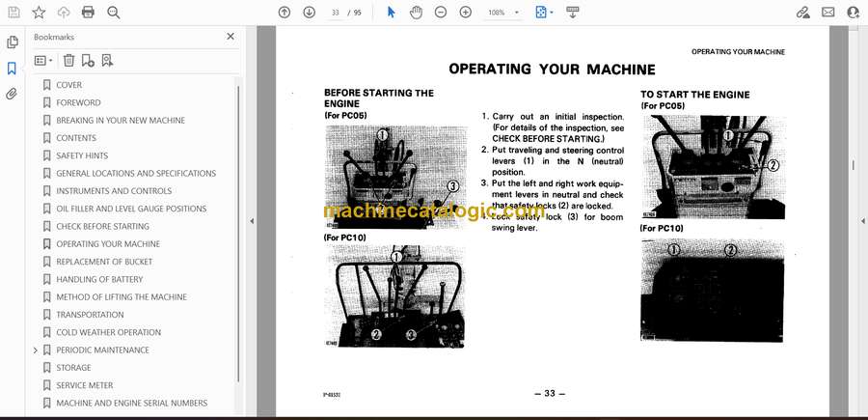
Task: Zoom out with the minus icon
Action: [x=441, y=13]
